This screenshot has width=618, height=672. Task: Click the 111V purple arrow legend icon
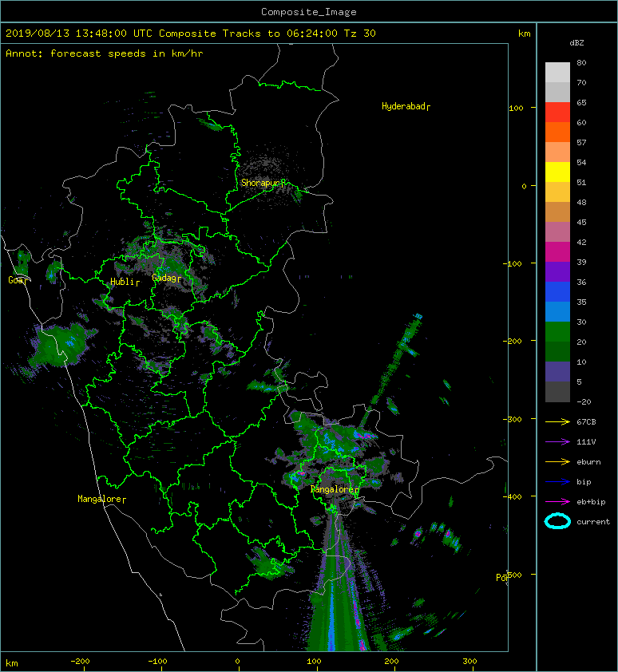coord(557,442)
